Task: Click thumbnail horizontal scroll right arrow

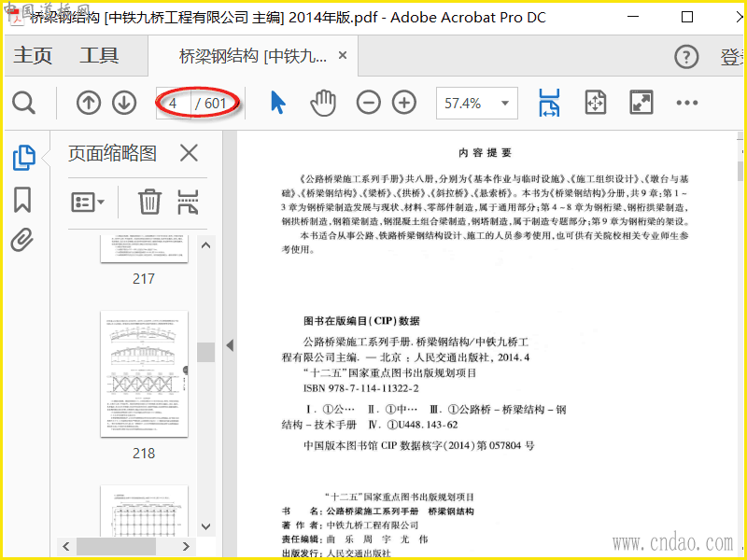Action: (x=186, y=546)
